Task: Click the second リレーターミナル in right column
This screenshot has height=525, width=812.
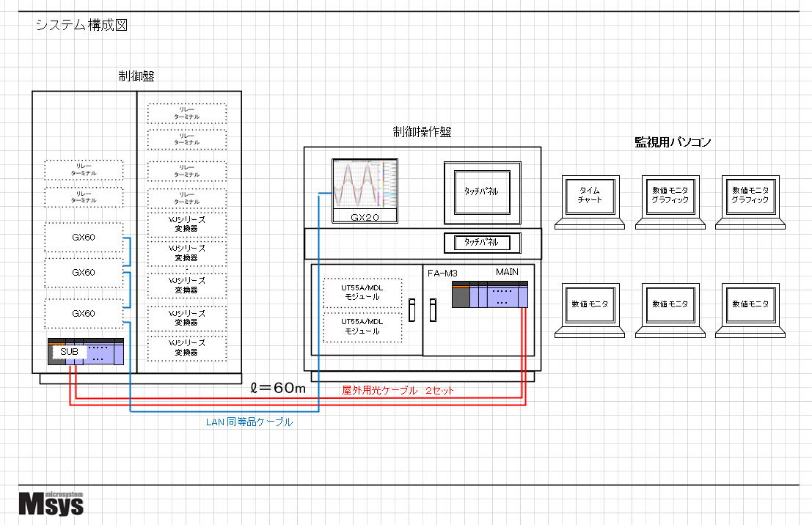Action: pos(187,139)
